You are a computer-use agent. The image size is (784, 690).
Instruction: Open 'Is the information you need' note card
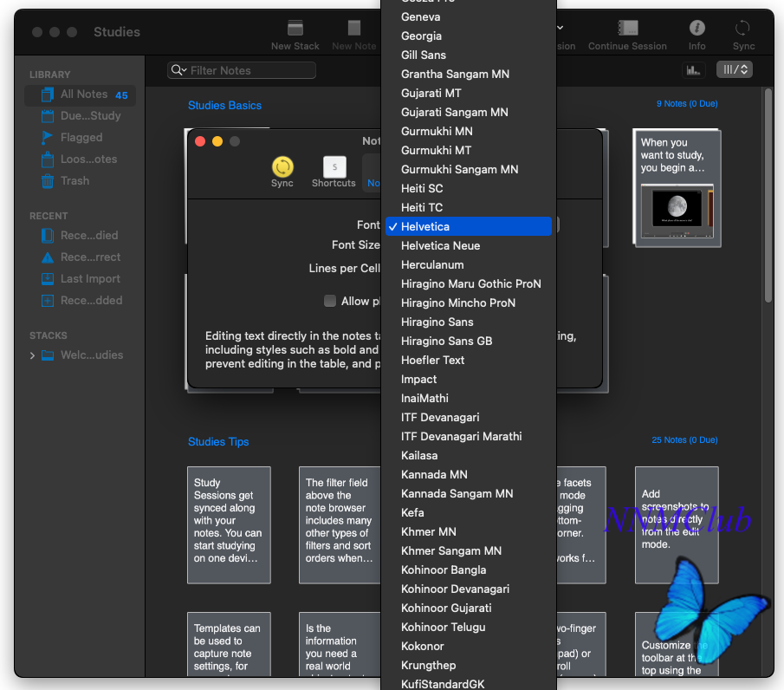[340, 644]
